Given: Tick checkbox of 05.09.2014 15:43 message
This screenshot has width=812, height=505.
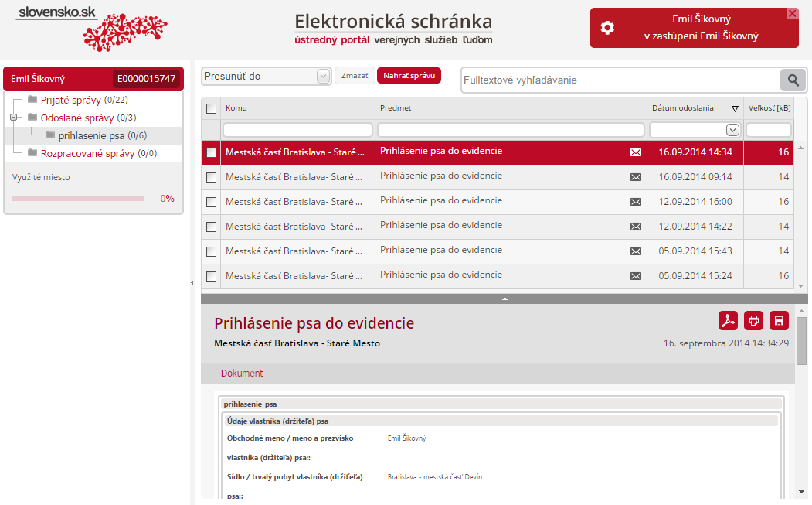Looking at the screenshot, I should pyautogui.click(x=212, y=251).
